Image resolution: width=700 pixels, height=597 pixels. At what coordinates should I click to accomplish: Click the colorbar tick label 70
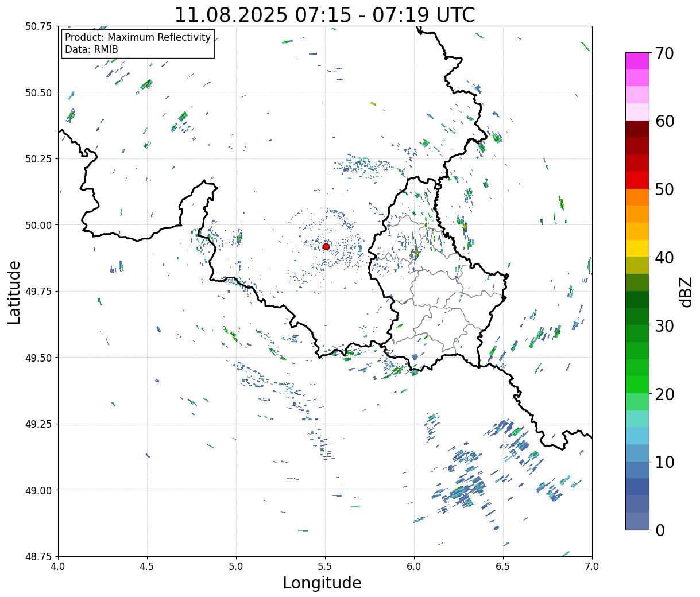coord(664,53)
